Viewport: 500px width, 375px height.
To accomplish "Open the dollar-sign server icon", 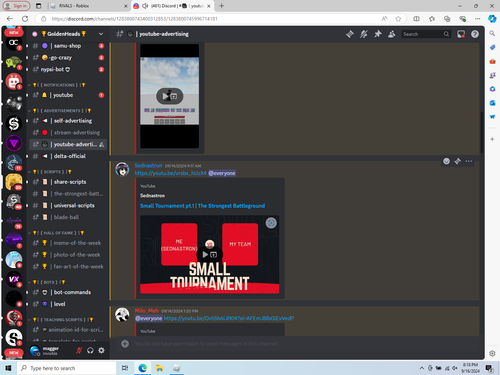I will coord(14,124).
